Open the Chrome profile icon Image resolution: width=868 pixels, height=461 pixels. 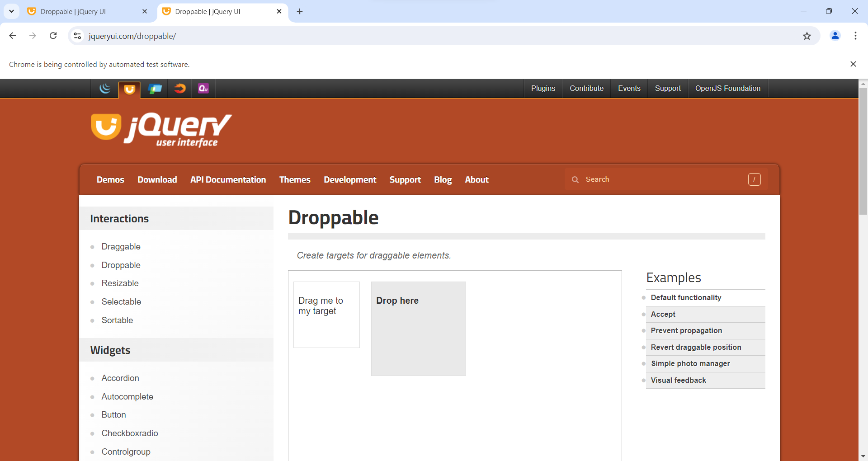coord(835,36)
